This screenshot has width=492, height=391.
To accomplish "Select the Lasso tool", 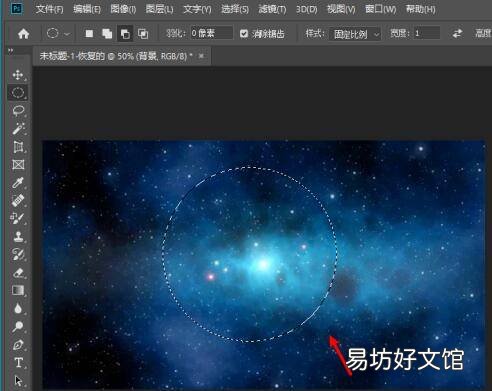I will click(18, 110).
